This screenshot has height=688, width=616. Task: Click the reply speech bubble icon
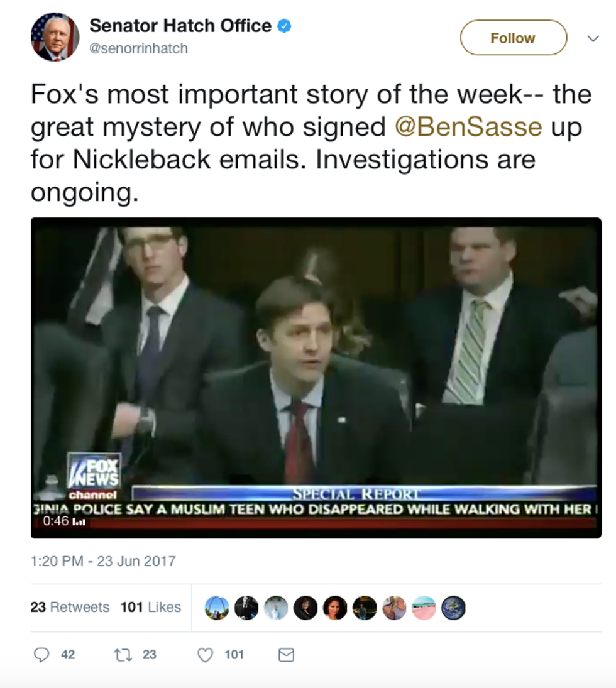click(41, 655)
